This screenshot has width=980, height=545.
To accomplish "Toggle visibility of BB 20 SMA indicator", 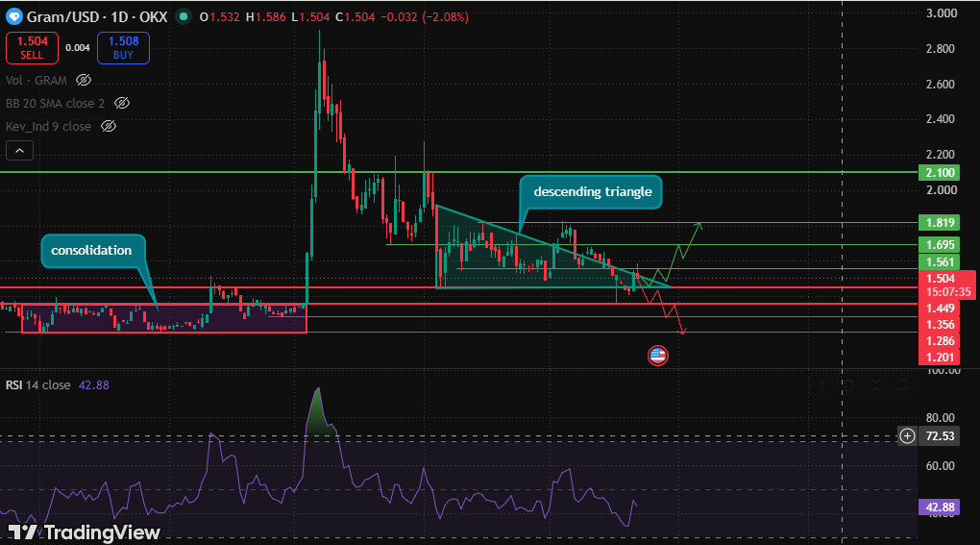I will 122,103.
